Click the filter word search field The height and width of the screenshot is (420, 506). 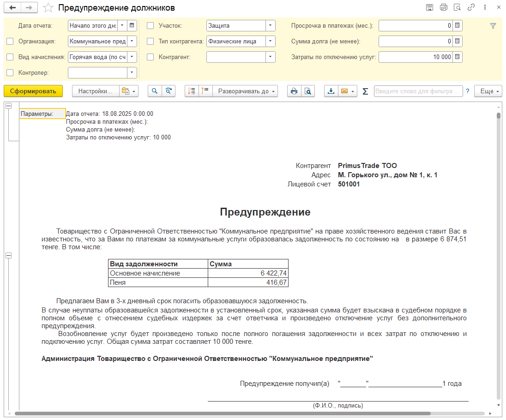418,91
